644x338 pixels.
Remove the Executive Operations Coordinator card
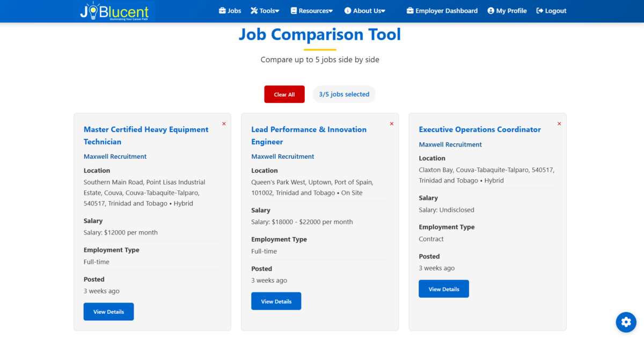[559, 124]
